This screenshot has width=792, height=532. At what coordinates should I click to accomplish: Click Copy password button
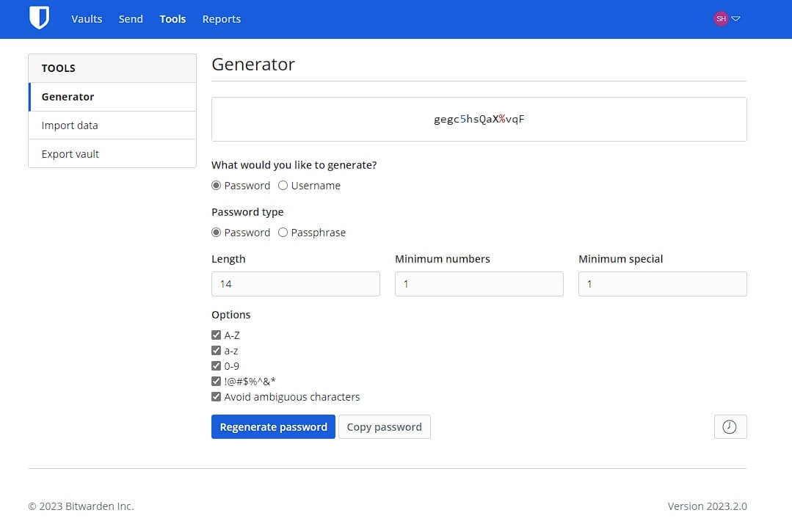pos(385,426)
